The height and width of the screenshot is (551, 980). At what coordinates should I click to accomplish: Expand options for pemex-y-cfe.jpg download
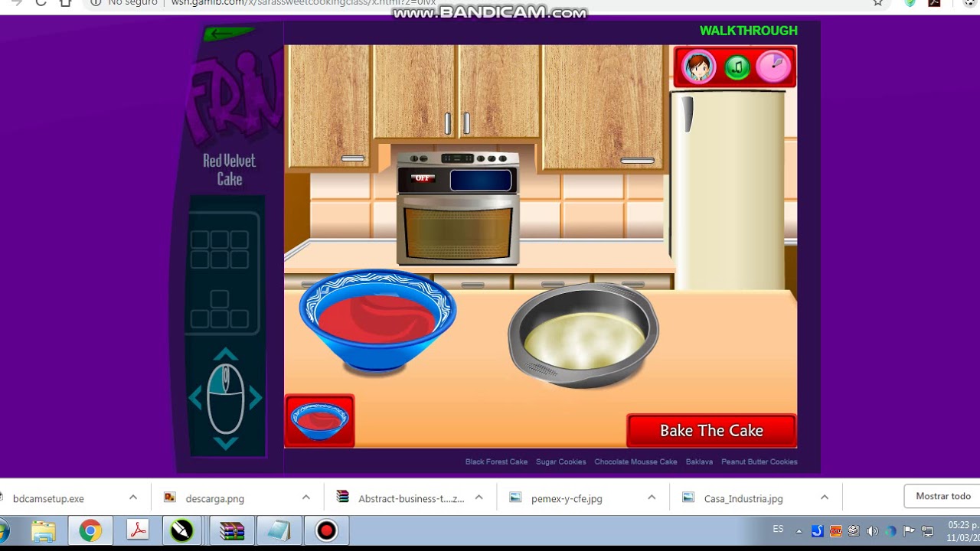click(652, 497)
